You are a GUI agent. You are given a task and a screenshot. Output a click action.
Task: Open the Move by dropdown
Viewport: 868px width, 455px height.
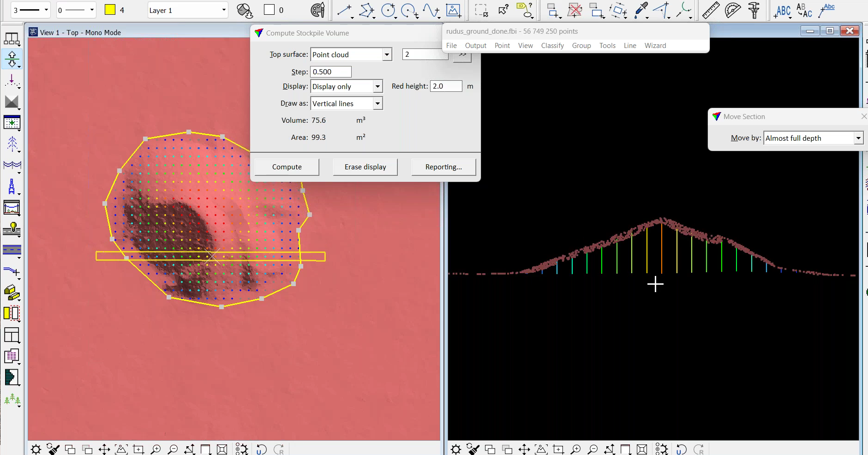tap(858, 138)
